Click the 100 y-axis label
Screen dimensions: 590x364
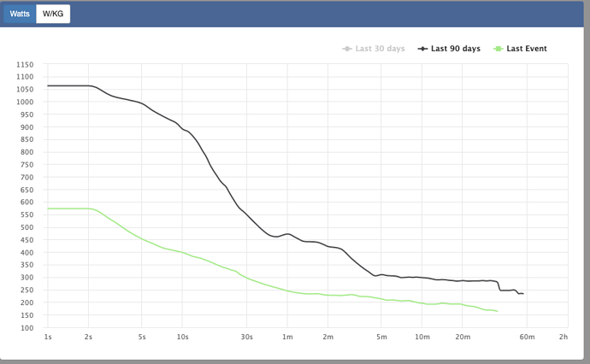[x=27, y=328]
